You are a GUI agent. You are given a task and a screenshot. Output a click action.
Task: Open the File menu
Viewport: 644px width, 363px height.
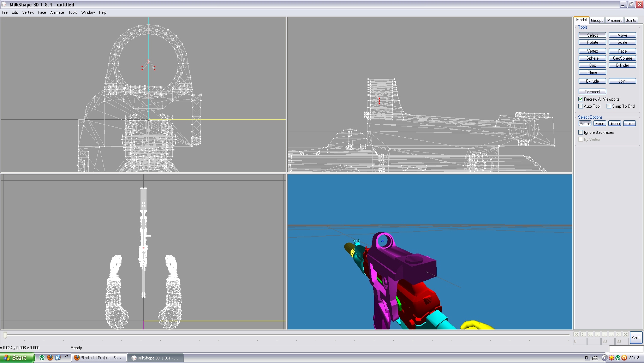pos(5,12)
